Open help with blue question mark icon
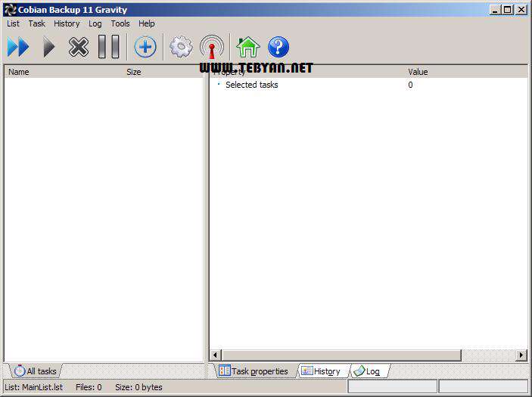 (278, 46)
